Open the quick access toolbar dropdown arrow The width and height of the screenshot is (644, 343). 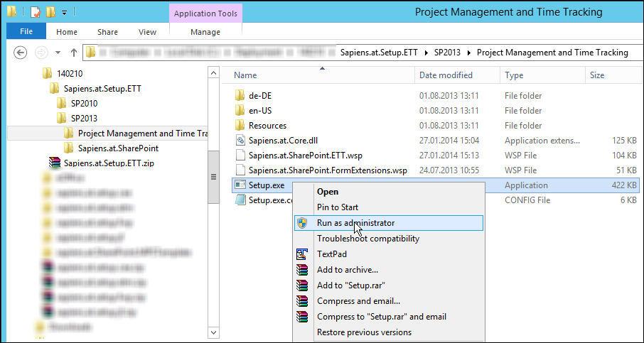point(64,13)
